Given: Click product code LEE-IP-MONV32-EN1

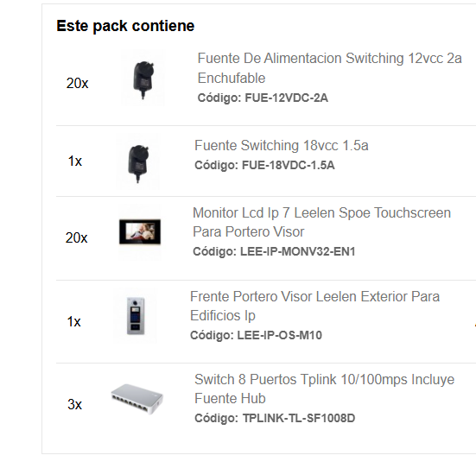Looking at the screenshot, I should click(297, 251).
